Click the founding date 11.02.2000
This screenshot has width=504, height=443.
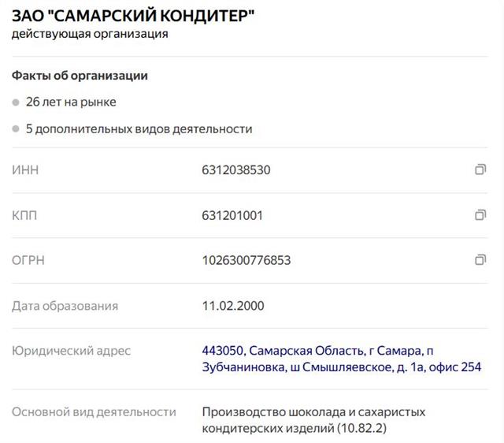pos(233,306)
